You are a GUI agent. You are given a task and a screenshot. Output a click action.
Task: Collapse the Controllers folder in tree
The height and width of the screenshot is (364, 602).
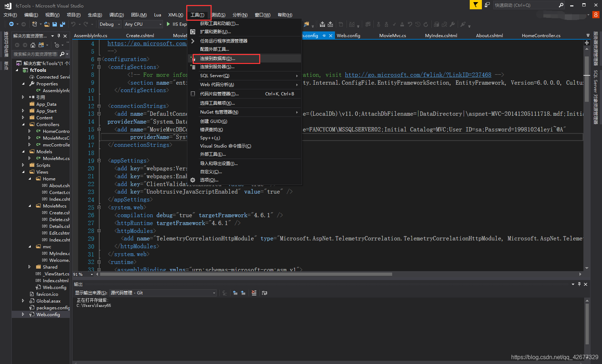click(23, 125)
